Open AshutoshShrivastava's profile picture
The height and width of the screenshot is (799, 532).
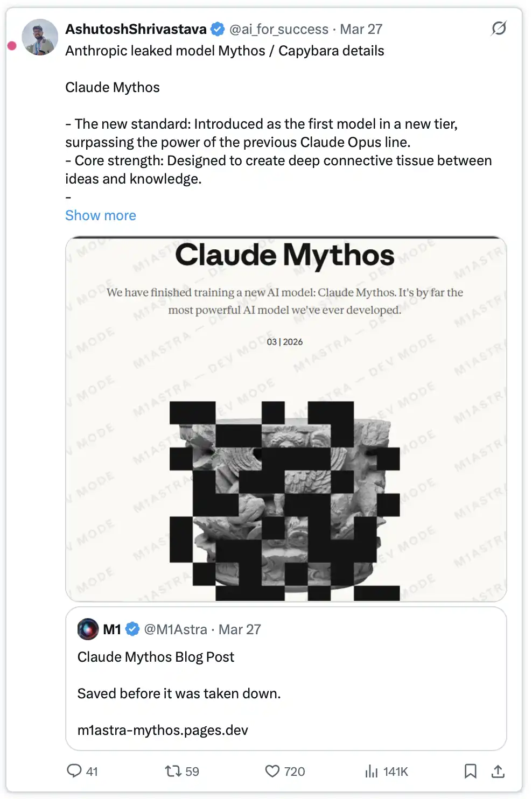[x=40, y=37]
